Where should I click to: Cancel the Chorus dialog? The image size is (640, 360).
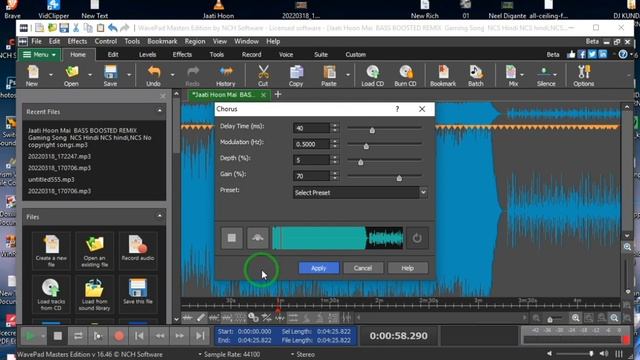click(363, 268)
